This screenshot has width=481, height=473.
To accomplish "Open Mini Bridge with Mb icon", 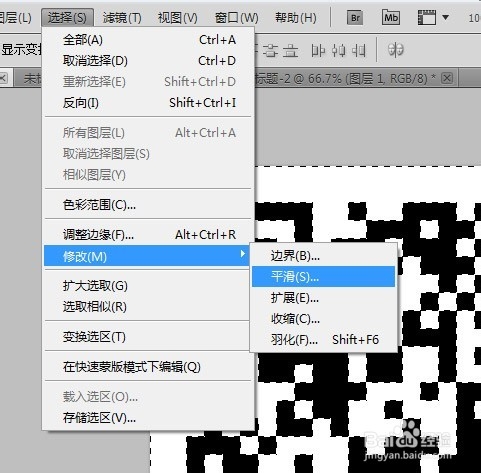I will [x=391, y=17].
